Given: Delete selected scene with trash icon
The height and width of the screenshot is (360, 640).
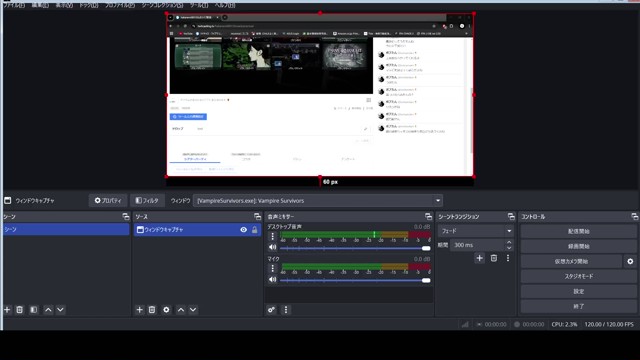Looking at the screenshot, I should (x=19, y=310).
